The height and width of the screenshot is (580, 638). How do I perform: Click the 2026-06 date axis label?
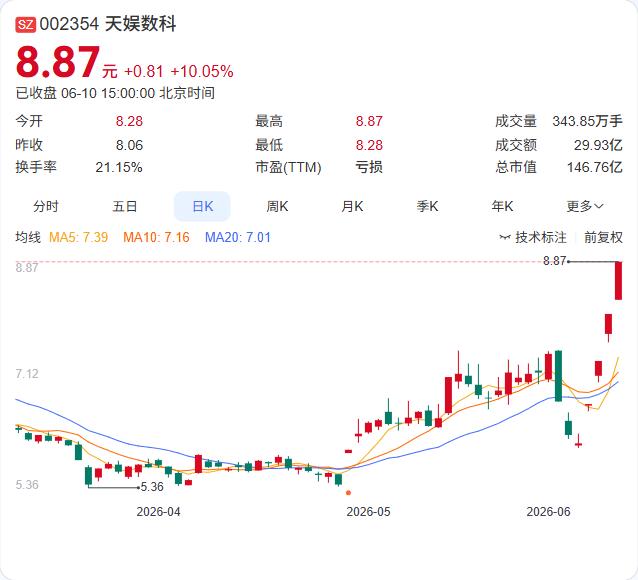[548, 512]
